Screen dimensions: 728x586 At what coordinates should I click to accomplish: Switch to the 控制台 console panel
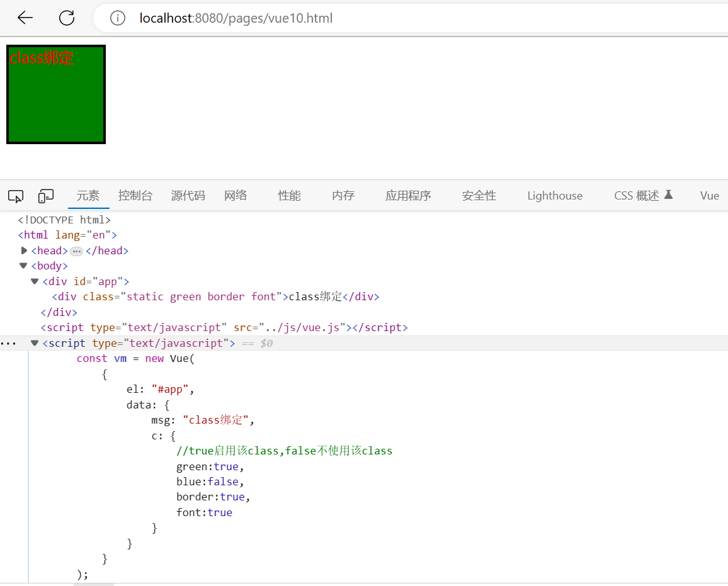coord(135,196)
